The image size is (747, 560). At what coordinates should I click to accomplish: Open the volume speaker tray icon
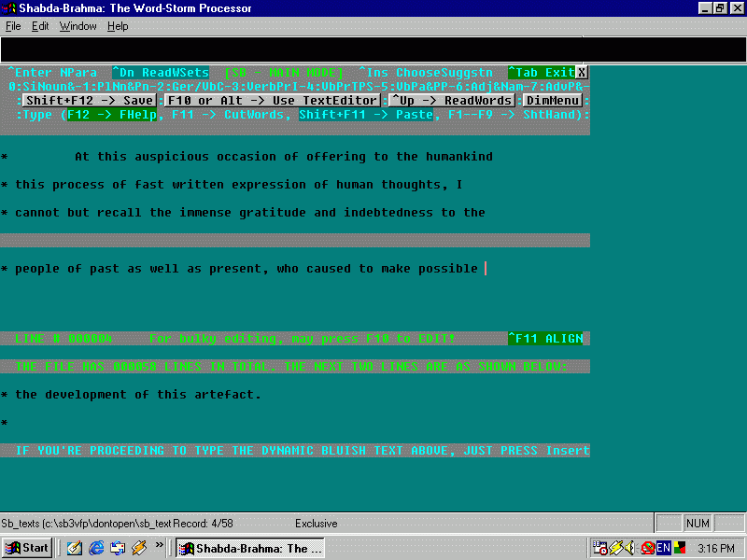[x=629, y=548]
